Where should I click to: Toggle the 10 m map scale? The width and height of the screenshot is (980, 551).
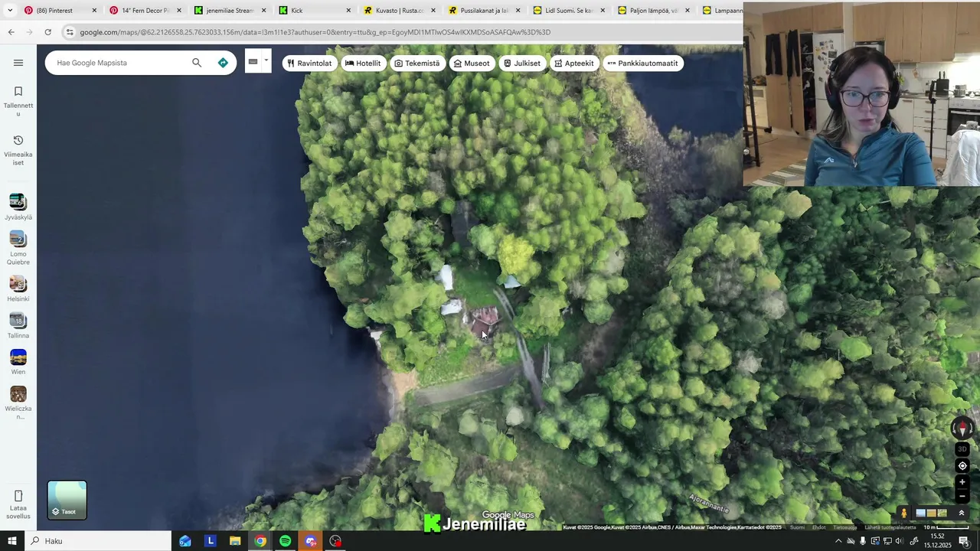(947, 527)
